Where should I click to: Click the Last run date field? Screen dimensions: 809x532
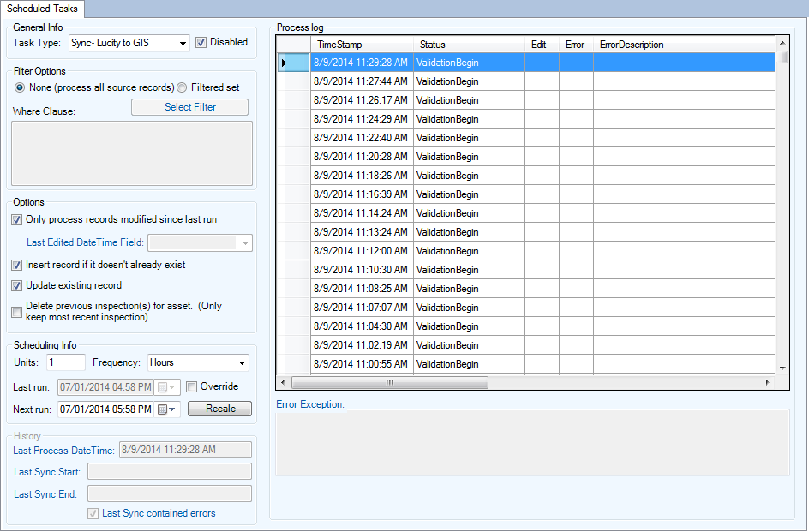(x=105, y=387)
